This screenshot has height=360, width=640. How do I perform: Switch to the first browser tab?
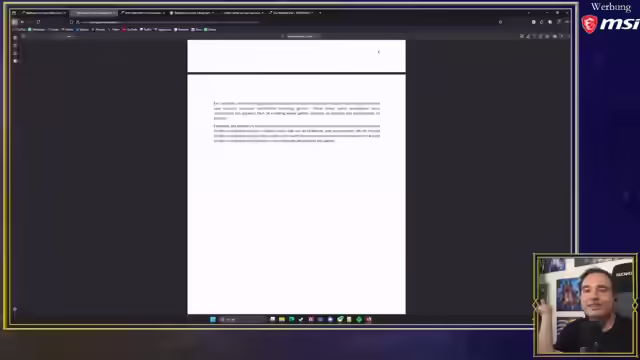click(43, 13)
